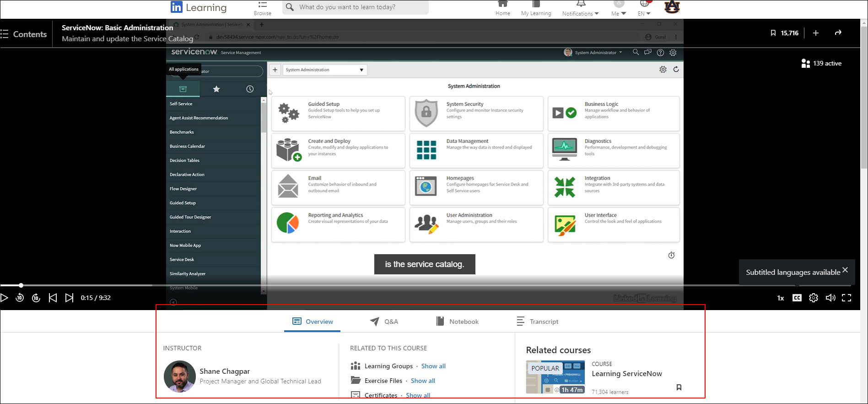Click the User Administration card
868x404 pixels.
tap(476, 225)
